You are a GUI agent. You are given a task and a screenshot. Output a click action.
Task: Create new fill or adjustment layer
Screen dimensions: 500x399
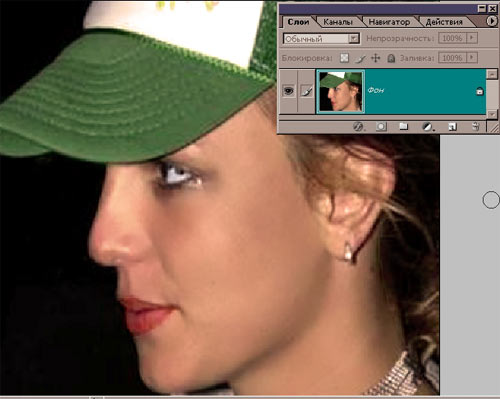[x=427, y=127]
